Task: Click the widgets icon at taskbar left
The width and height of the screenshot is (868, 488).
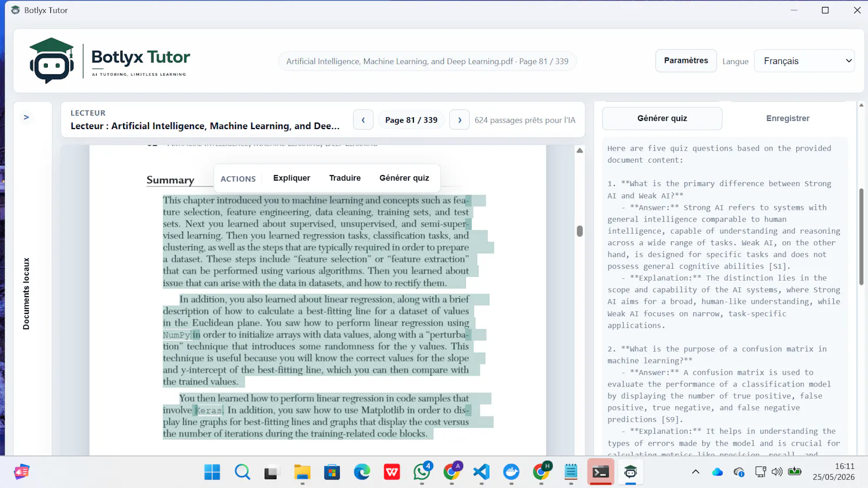Action: pyautogui.click(x=22, y=472)
